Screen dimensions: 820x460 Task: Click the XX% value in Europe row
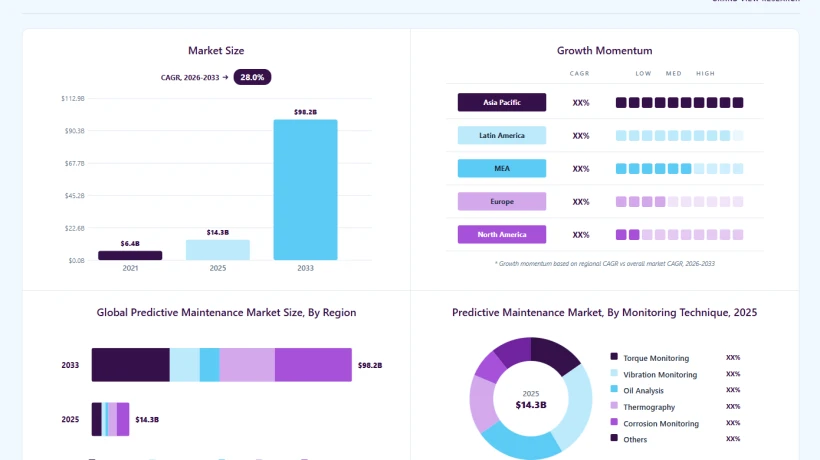(580, 202)
